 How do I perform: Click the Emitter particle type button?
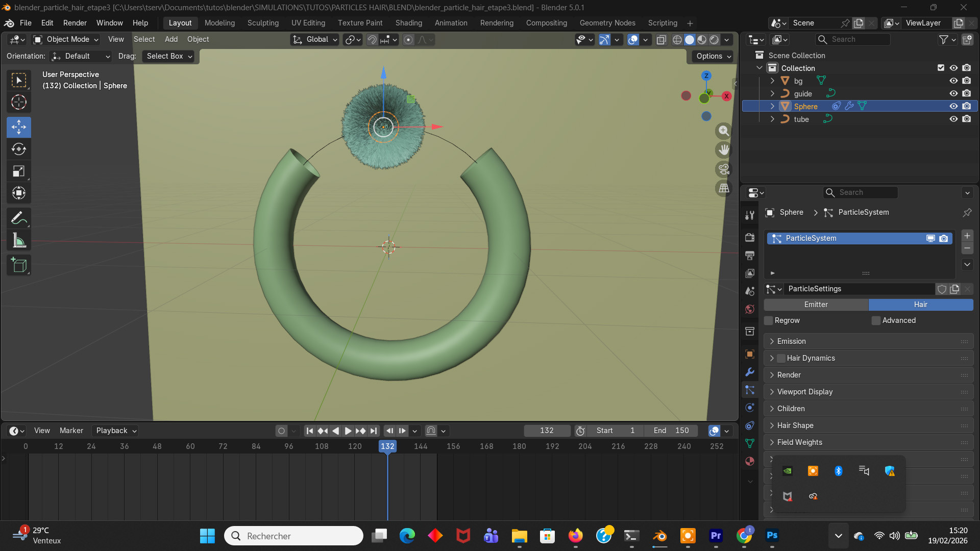pyautogui.click(x=816, y=305)
